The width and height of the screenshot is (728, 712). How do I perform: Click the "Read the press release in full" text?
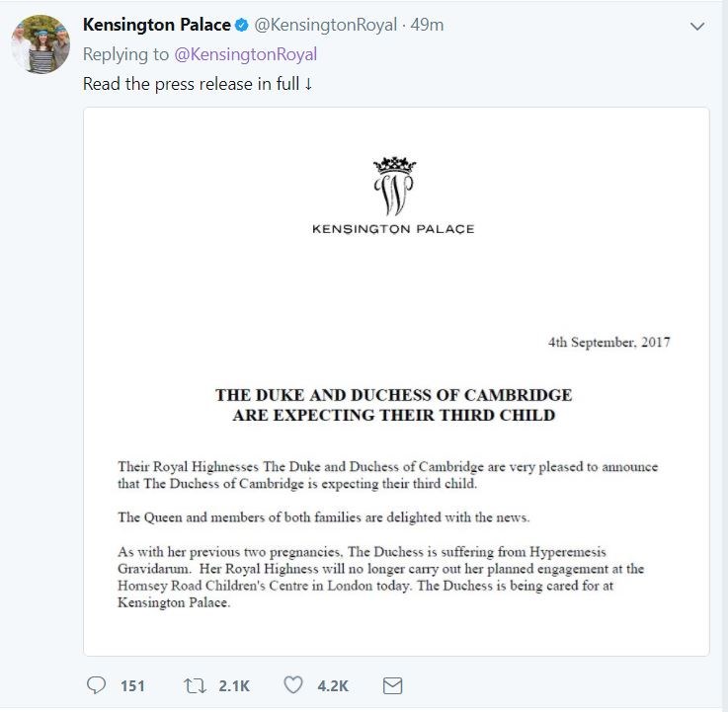[198, 84]
